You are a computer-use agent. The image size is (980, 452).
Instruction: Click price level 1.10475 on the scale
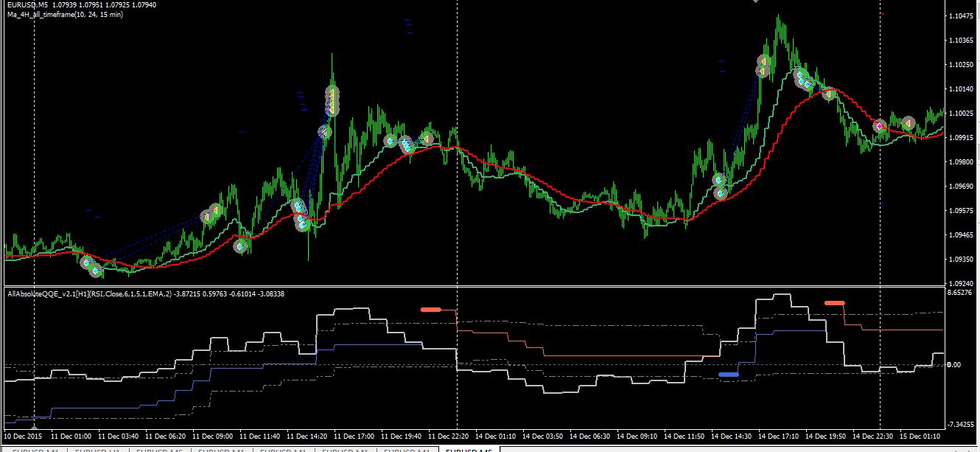pos(960,16)
